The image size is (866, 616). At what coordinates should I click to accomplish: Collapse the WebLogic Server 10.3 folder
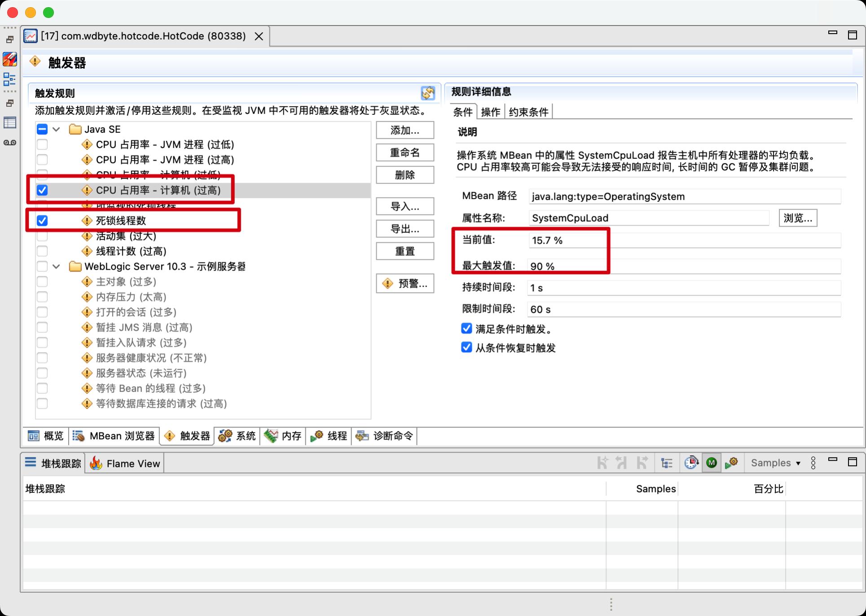(56, 266)
